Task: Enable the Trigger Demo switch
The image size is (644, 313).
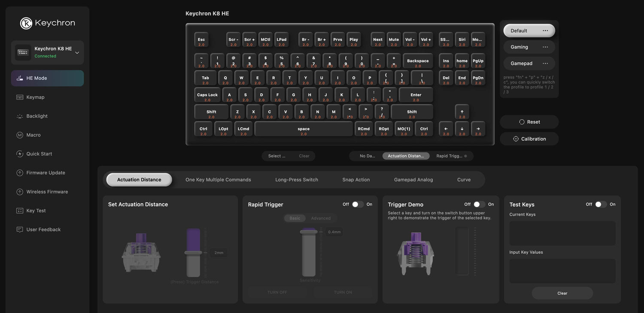Action: coord(479,204)
